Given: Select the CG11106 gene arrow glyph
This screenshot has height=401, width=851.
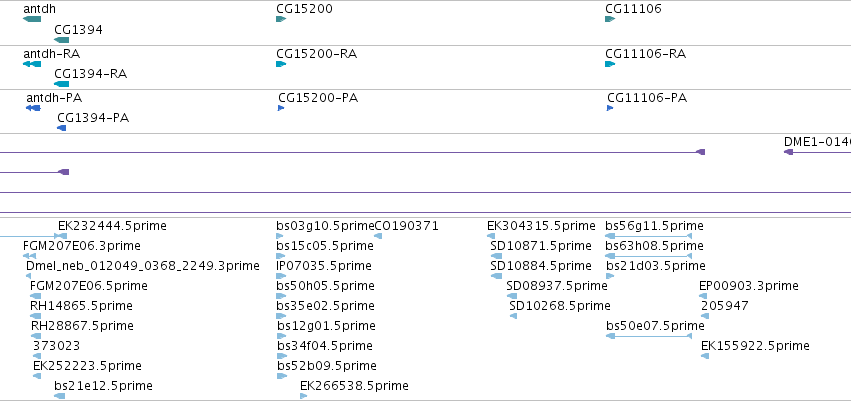Looking at the screenshot, I should coord(609,19).
